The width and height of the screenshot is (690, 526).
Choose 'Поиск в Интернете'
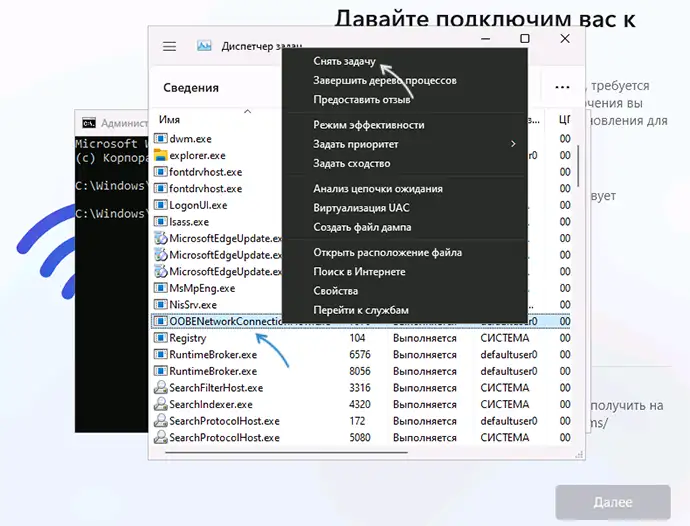tap(359, 272)
